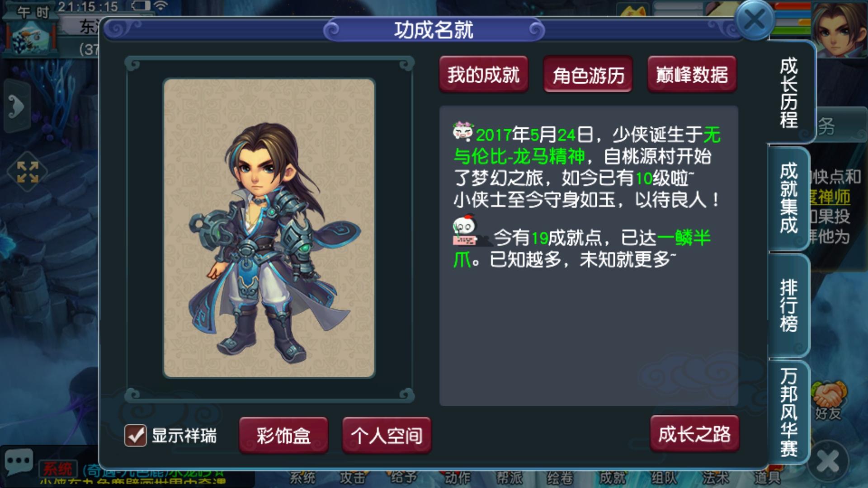Open the 彩饰盒 button
Image resolution: width=868 pixels, height=488 pixels.
[x=283, y=436]
